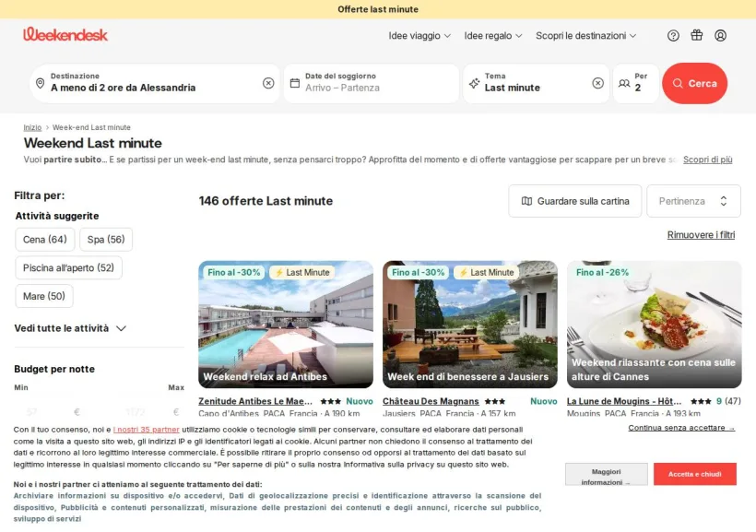Open Week end di benessere a Jausiers photo
Viewport: 756px width, 532px height.
470,325
